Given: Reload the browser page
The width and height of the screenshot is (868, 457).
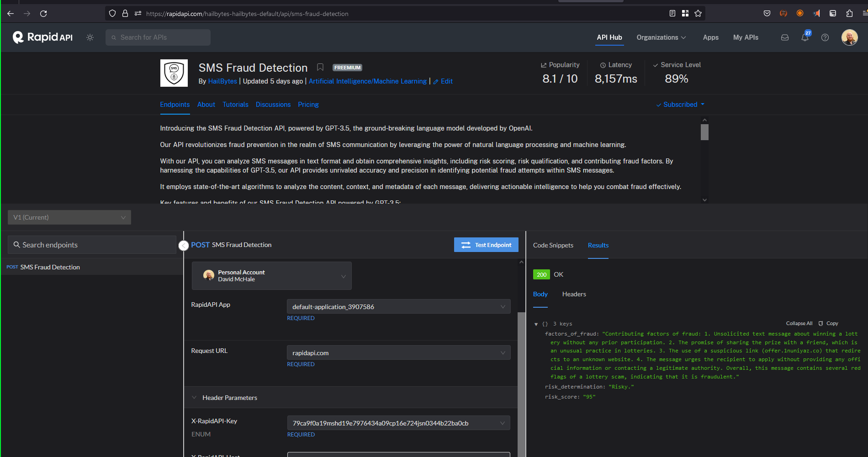Looking at the screenshot, I should point(43,14).
